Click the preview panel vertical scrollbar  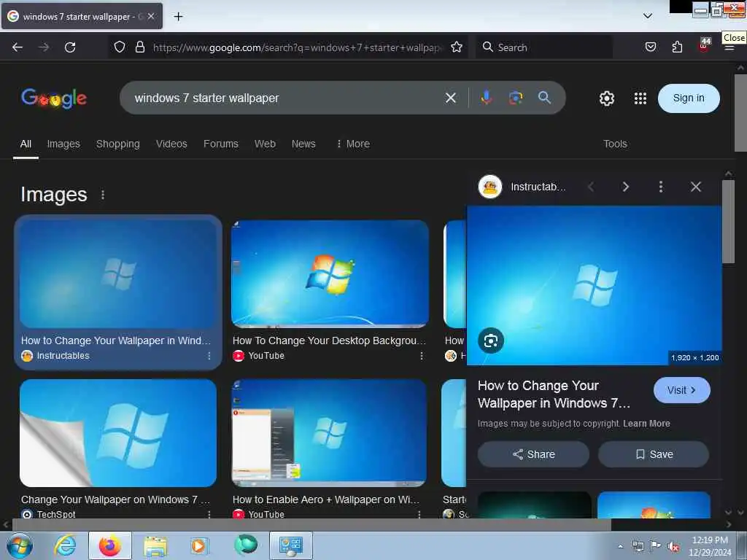(x=728, y=222)
